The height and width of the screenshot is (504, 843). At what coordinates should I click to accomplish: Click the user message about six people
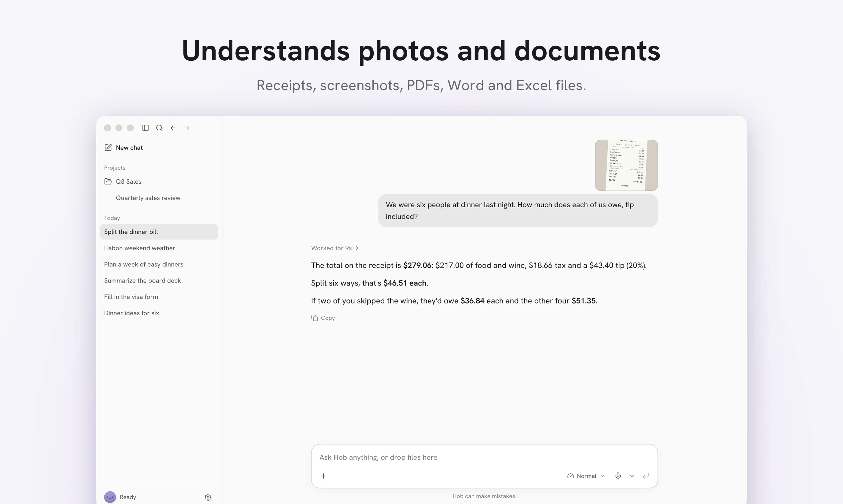[x=518, y=211]
